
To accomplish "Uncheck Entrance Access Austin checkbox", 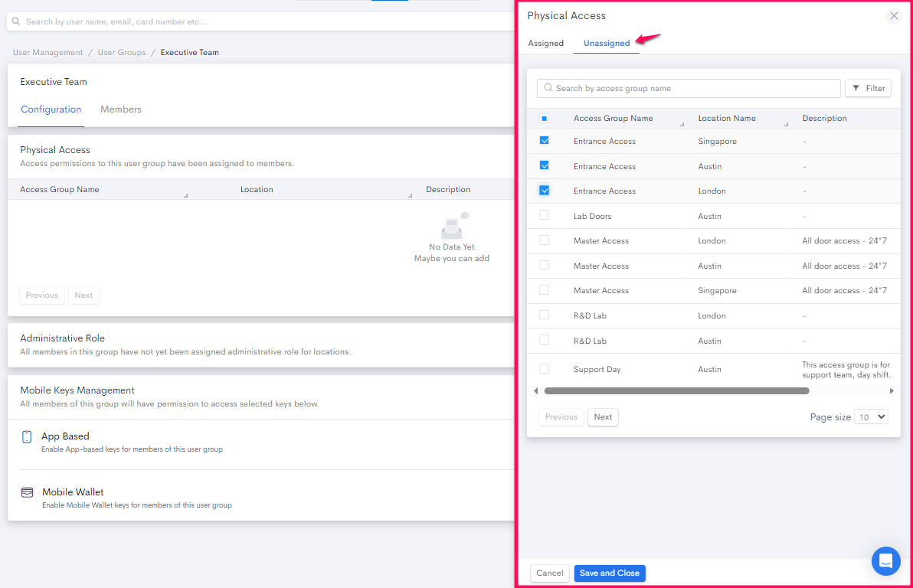I will (544, 165).
